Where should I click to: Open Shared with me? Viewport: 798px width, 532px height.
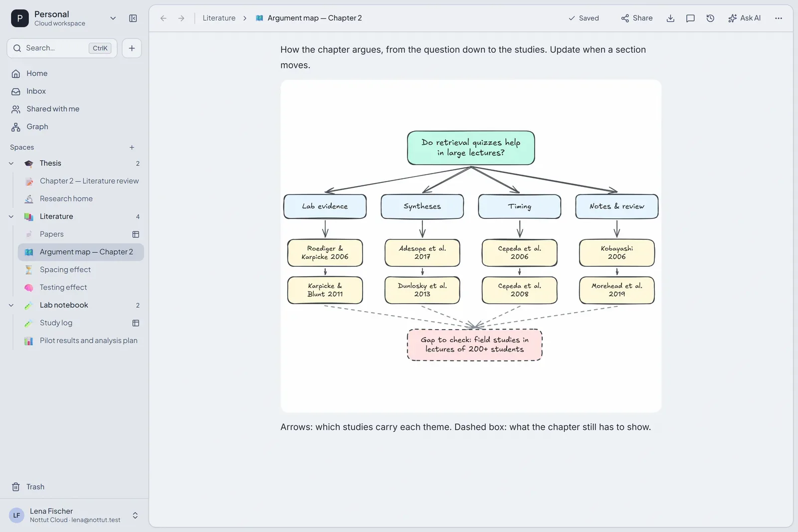coord(75,109)
